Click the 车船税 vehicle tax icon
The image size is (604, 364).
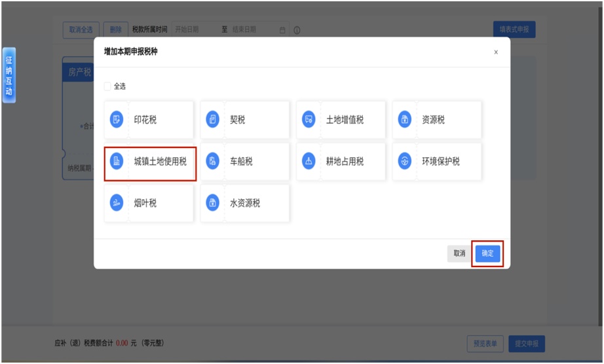point(212,161)
